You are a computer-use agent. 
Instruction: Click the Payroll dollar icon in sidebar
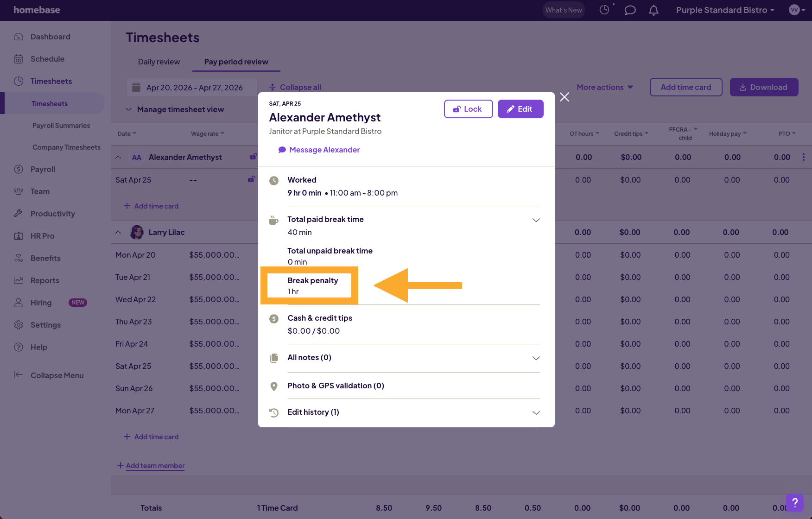19,169
